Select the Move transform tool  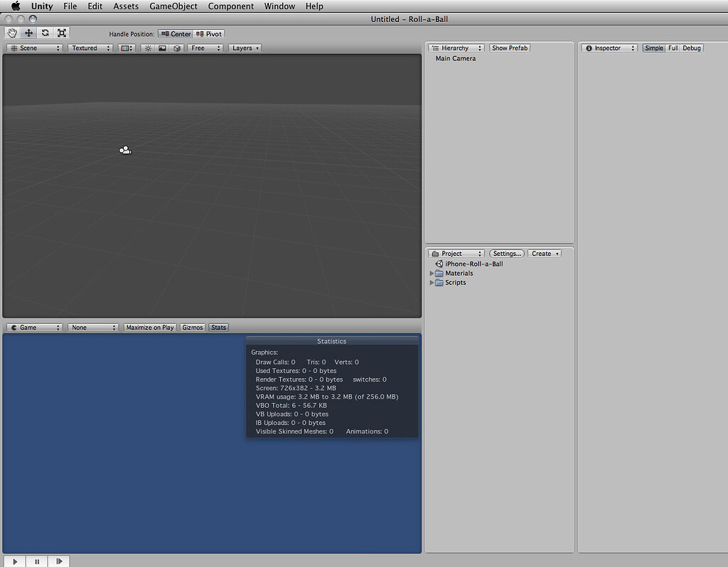28,33
